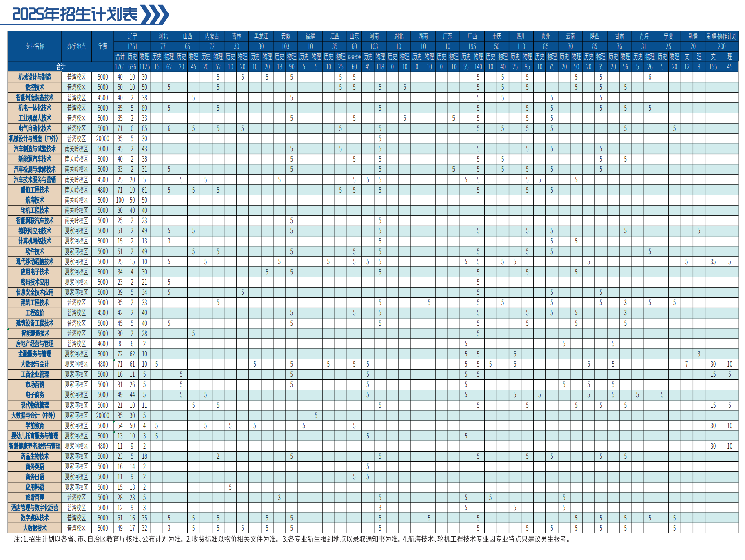Viewport: 745px width, 560px height.
Task: Select the '软件技术' major name
Action: [35, 251]
